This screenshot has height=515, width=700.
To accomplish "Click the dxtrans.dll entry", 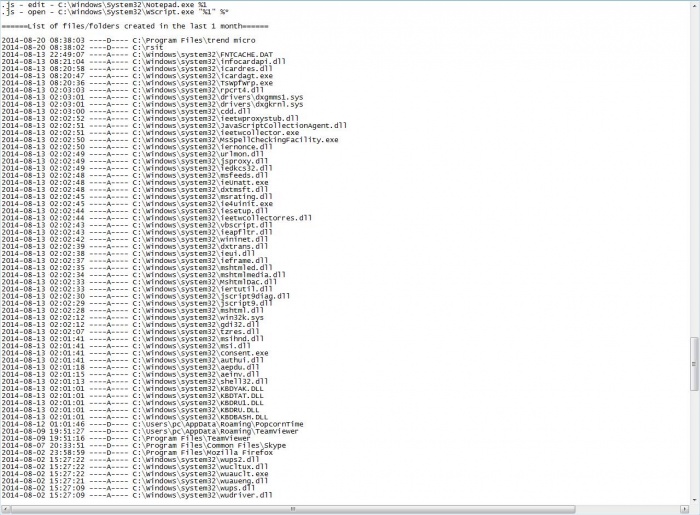I will [135, 246].
